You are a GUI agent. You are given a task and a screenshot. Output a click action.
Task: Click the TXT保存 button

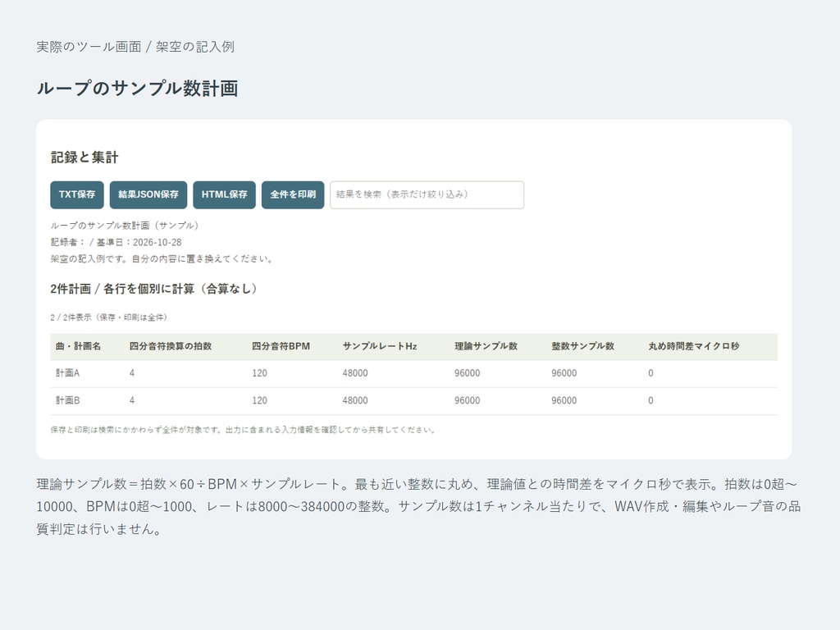(77, 194)
